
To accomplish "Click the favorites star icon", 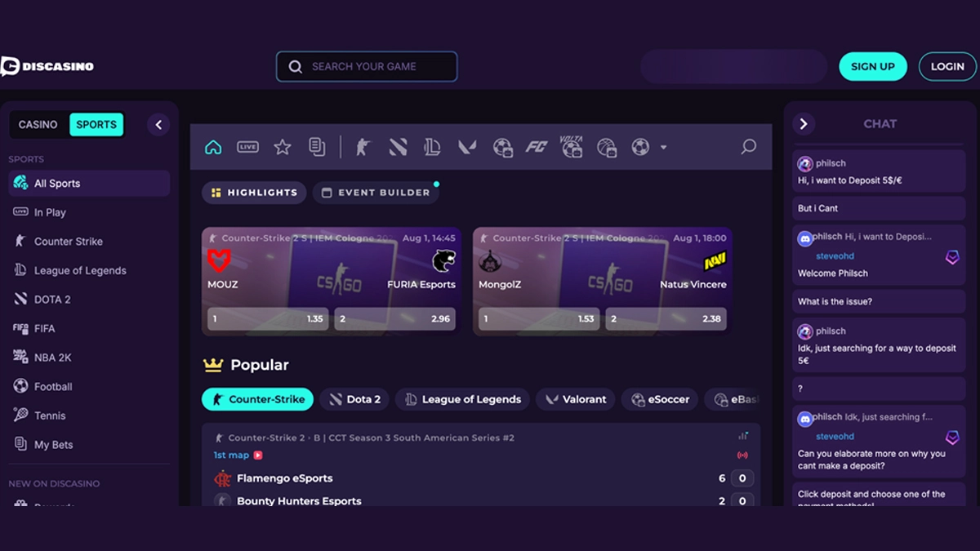I will pos(283,147).
